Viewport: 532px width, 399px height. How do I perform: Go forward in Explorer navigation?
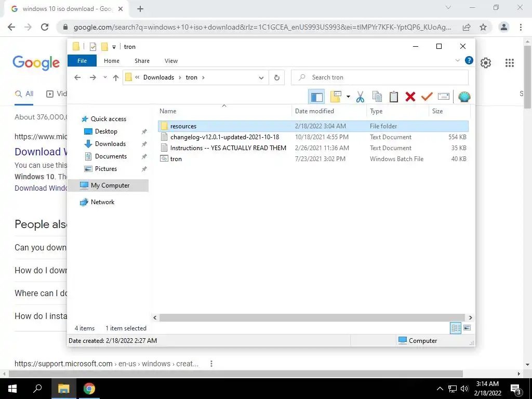(x=92, y=77)
